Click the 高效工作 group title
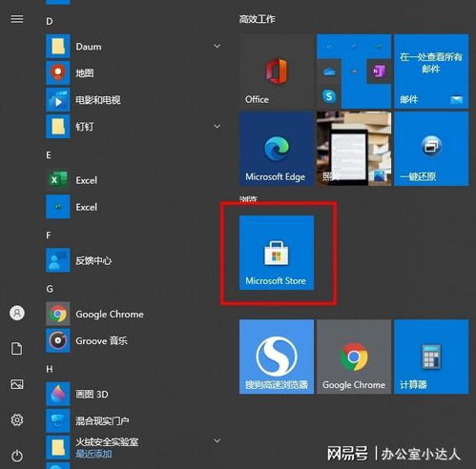The width and height of the screenshot is (476, 469). tap(258, 19)
